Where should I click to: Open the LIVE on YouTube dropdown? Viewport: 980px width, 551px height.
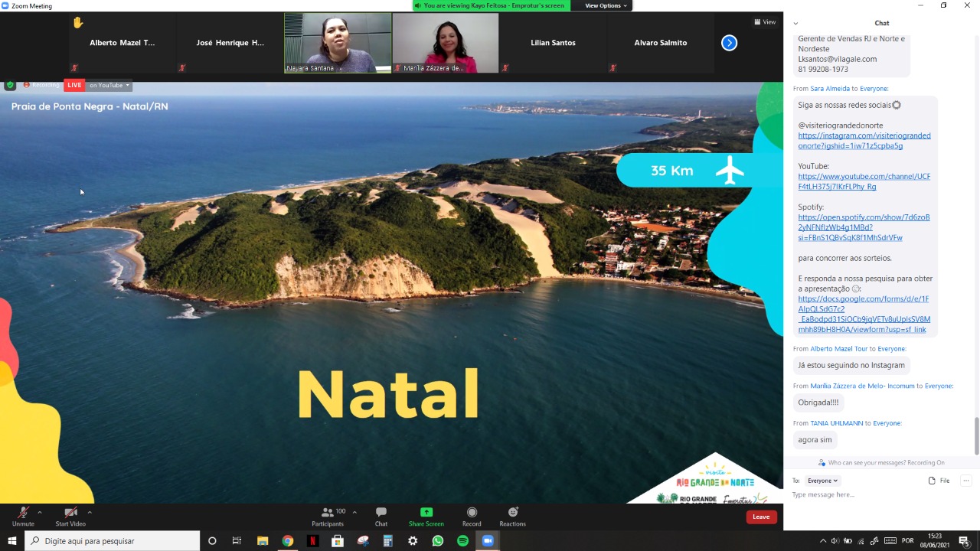point(108,85)
